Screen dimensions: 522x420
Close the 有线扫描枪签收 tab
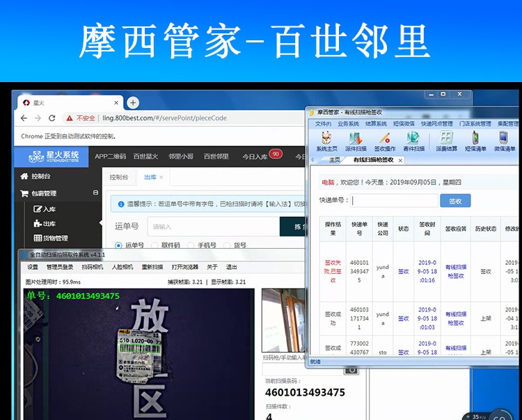400,161
